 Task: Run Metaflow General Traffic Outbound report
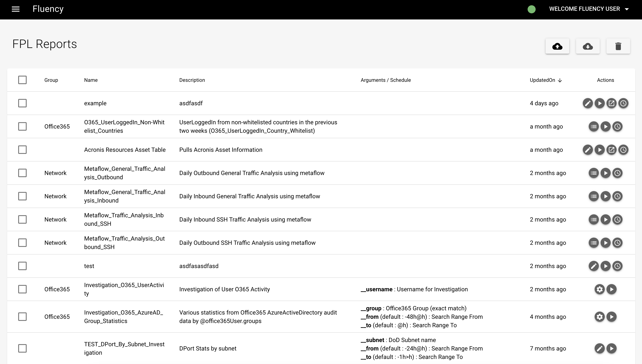click(x=605, y=173)
